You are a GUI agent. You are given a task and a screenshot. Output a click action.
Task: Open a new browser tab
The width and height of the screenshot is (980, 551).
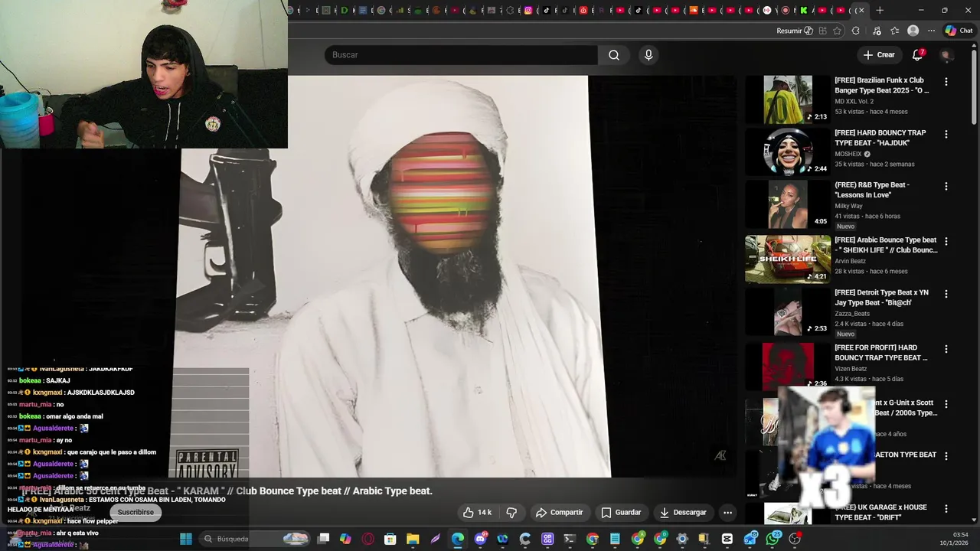880,11
